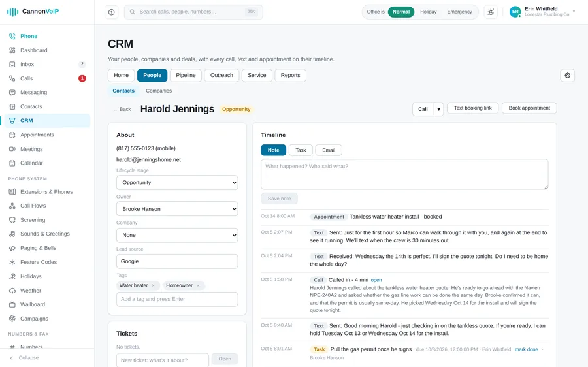
Task: Click the Holidays icon in sidebar
Action: point(12,276)
